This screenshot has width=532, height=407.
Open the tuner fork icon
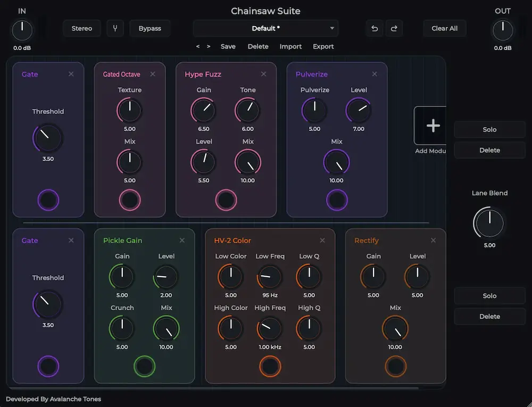click(115, 29)
